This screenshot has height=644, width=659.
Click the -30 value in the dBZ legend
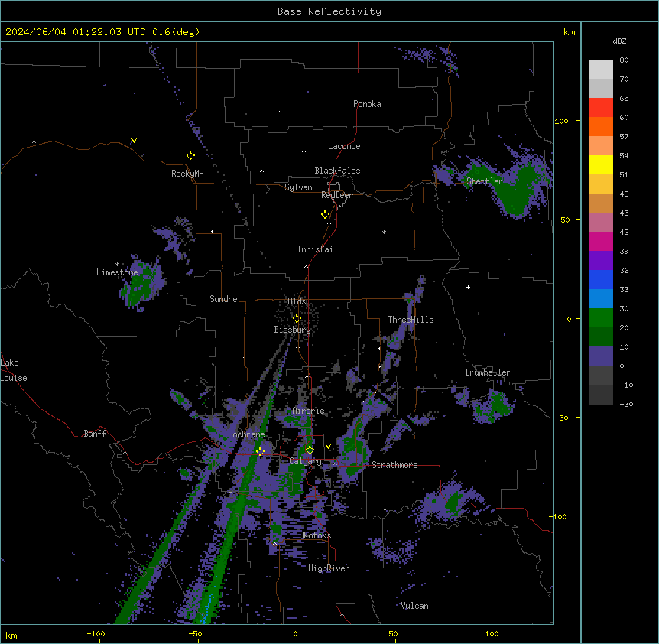pyautogui.click(x=626, y=405)
